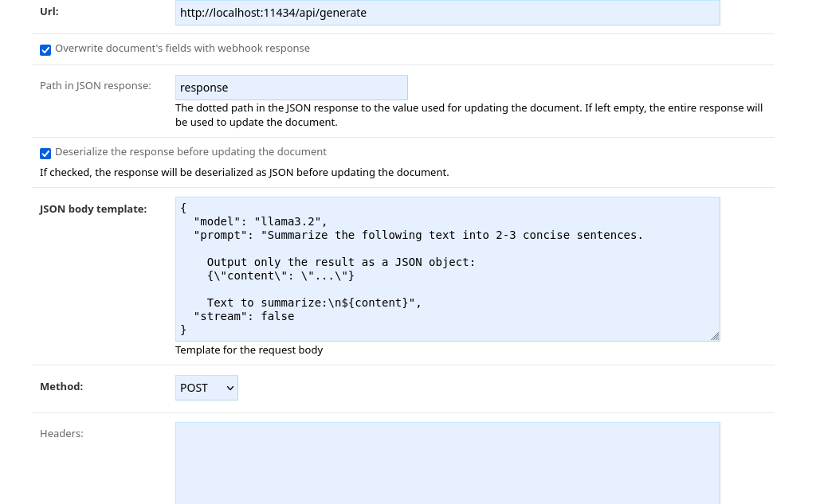Click the 'JSON body template:' label
Screen dimensions: 816x504
tap(93, 209)
